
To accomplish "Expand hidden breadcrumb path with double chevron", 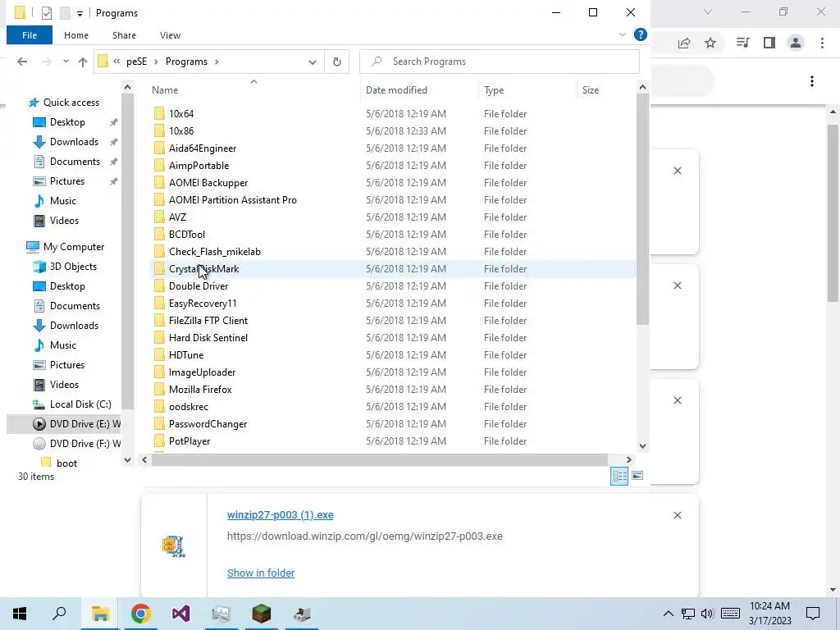I will pos(116,62).
